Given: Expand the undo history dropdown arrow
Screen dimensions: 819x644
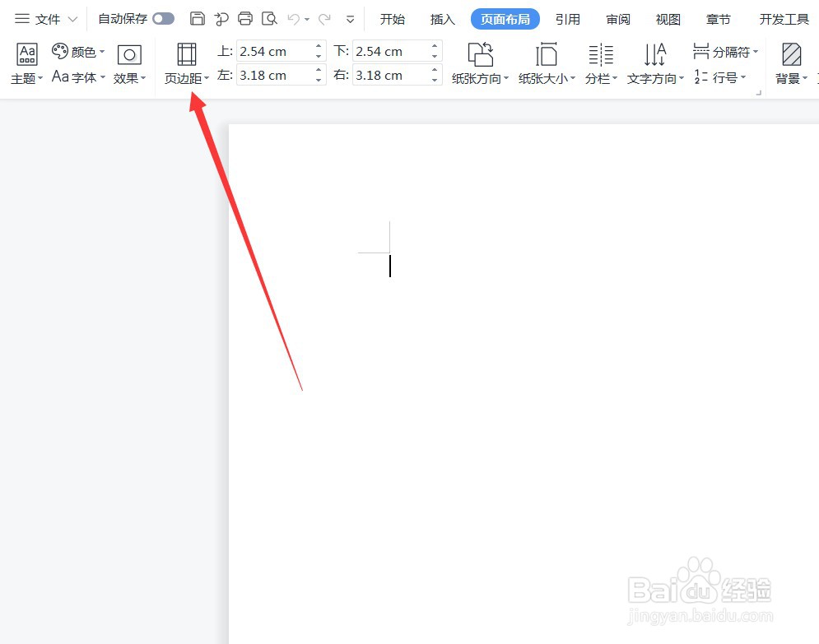Looking at the screenshot, I should 307,20.
